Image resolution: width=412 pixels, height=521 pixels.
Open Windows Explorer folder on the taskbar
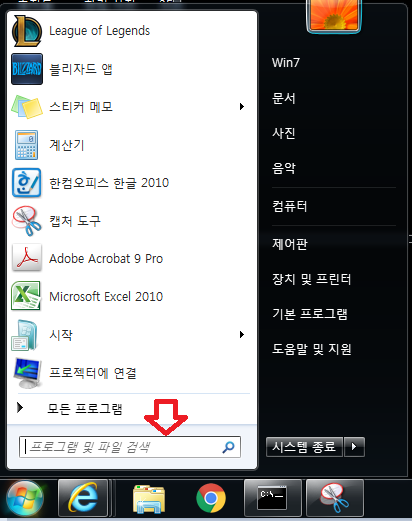pos(149,499)
